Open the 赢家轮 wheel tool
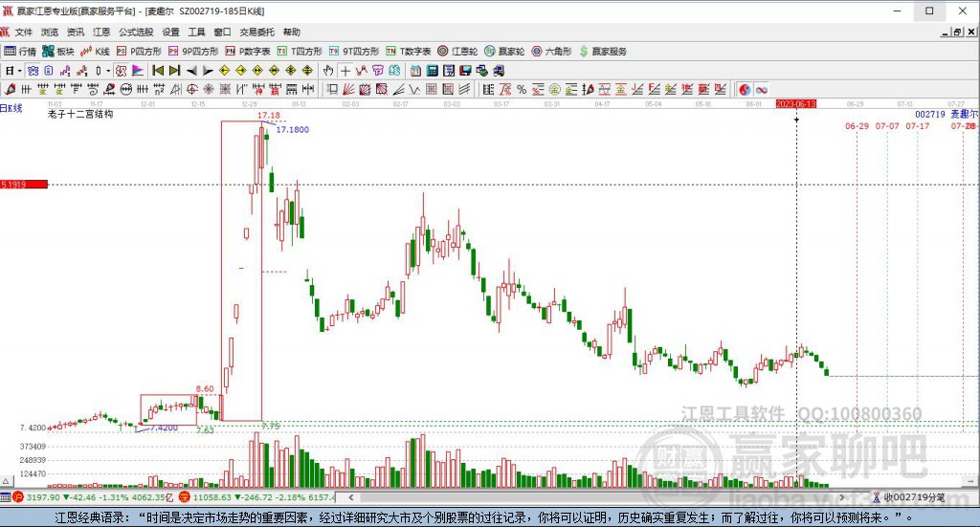This screenshot has width=980, height=527. (x=504, y=52)
